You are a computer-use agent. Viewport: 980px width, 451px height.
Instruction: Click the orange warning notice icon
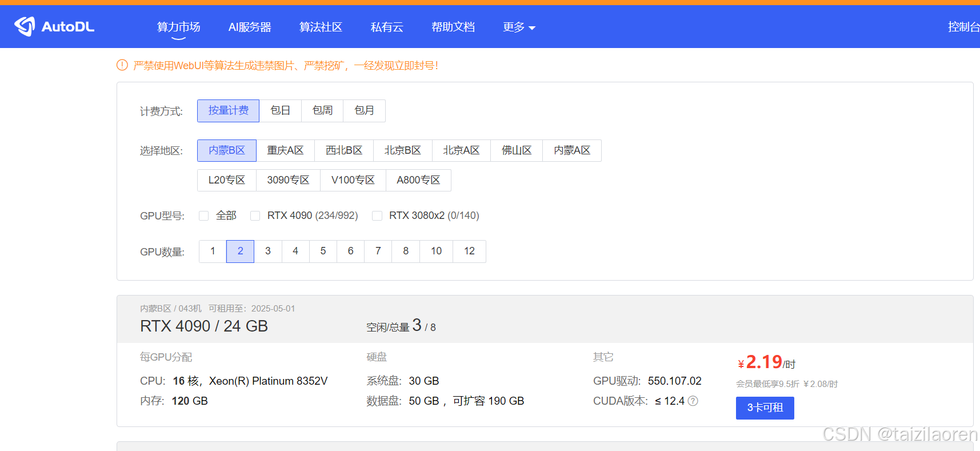pos(122,65)
